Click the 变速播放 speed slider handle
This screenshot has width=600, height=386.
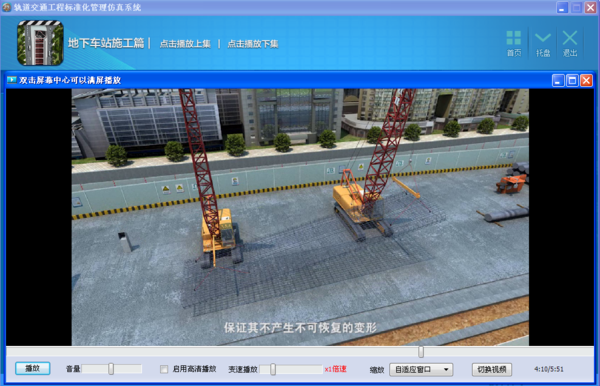coord(273,369)
